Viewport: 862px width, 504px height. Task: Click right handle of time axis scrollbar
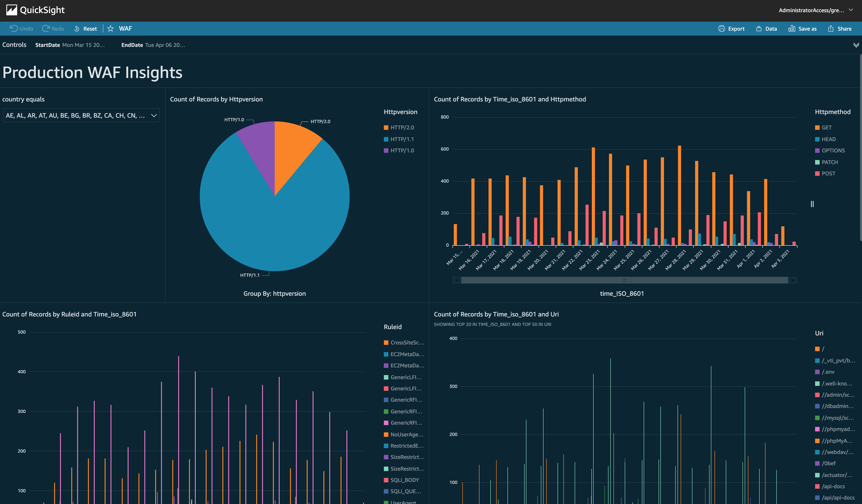click(793, 280)
